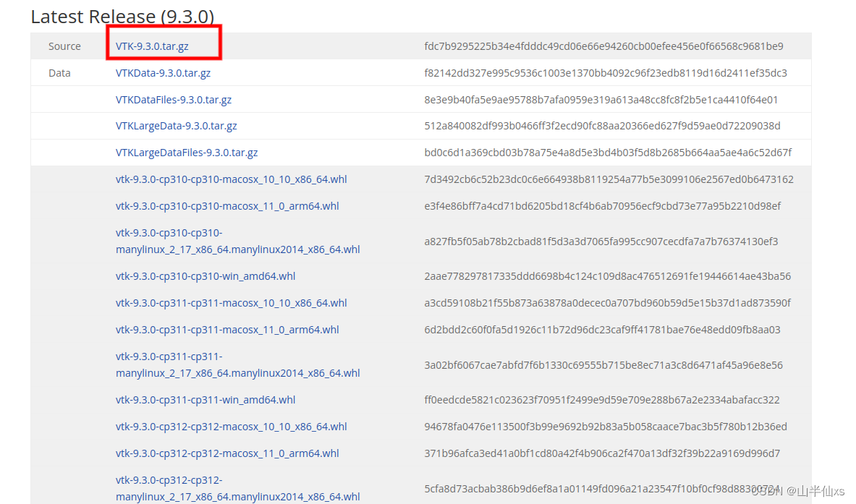
Task: Download VTKLargeDataFiles-9.3.0.tar.gz
Action: tap(186, 153)
